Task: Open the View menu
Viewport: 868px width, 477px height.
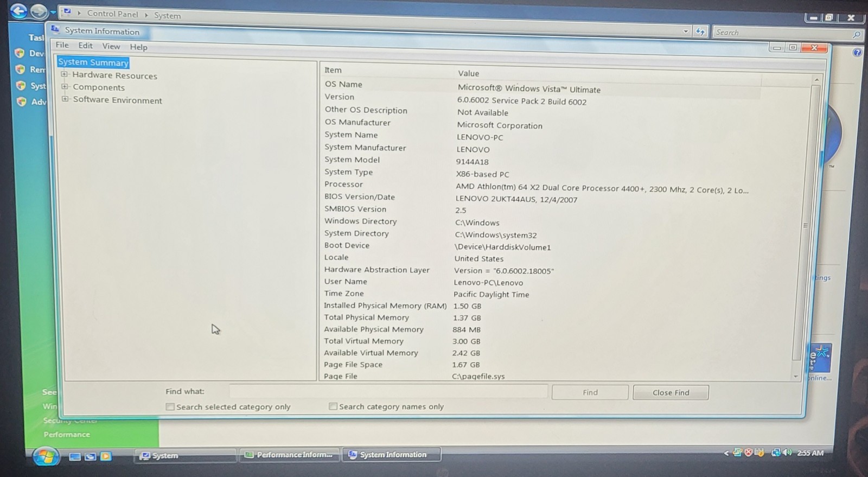Action: click(111, 46)
